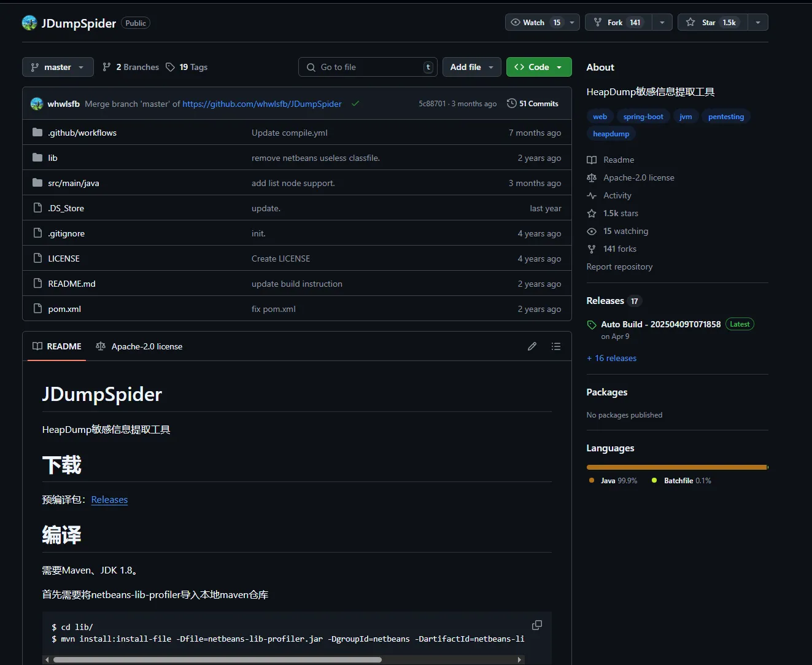
Task: Expand the master branch dropdown
Action: click(x=58, y=67)
